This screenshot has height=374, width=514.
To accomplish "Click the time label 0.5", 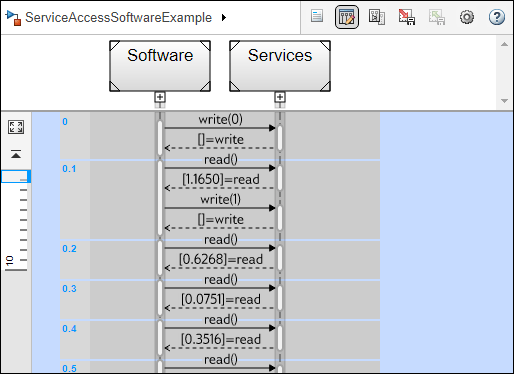I will (69, 368).
